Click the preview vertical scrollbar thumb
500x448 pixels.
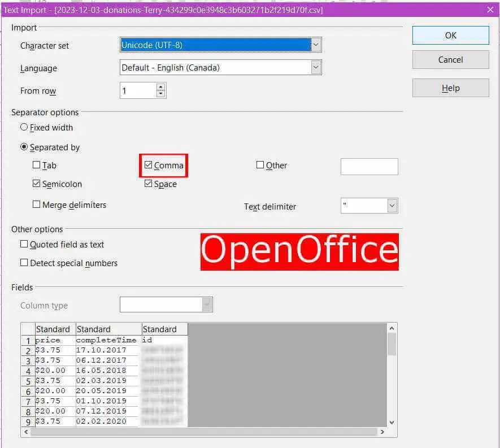(x=392, y=345)
